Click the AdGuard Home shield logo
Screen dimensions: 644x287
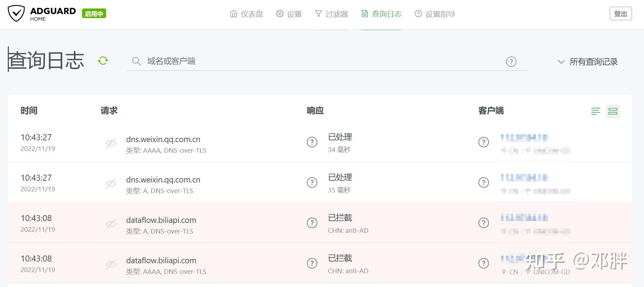tap(16, 13)
